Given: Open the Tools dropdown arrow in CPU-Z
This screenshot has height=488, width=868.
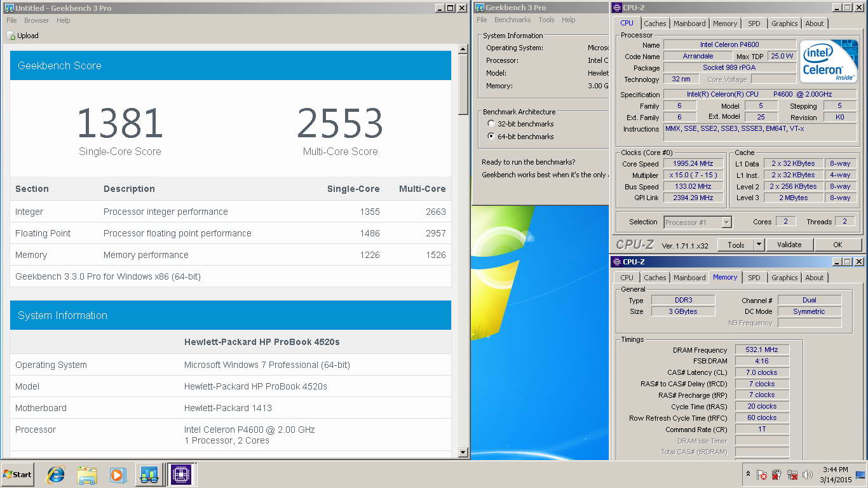Looking at the screenshot, I should click(x=759, y=245).
